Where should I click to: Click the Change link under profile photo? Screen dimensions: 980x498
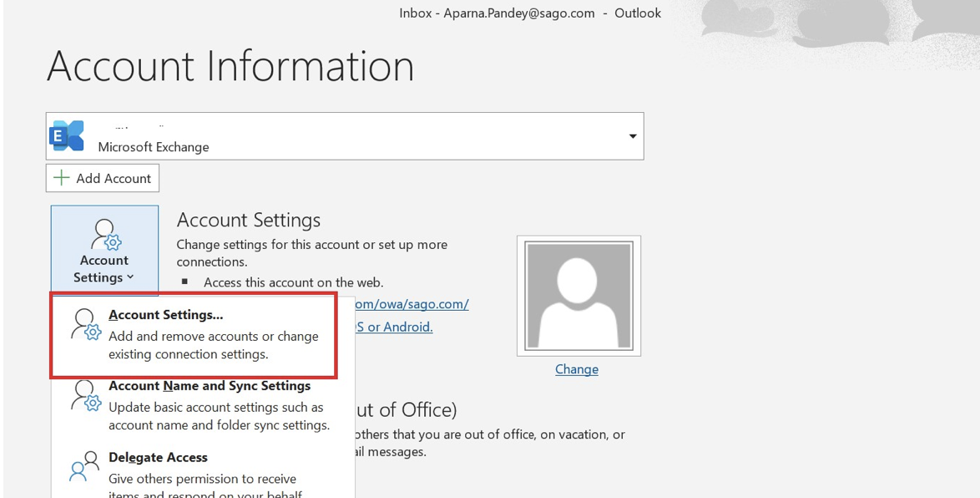click(x=577, y=369)
